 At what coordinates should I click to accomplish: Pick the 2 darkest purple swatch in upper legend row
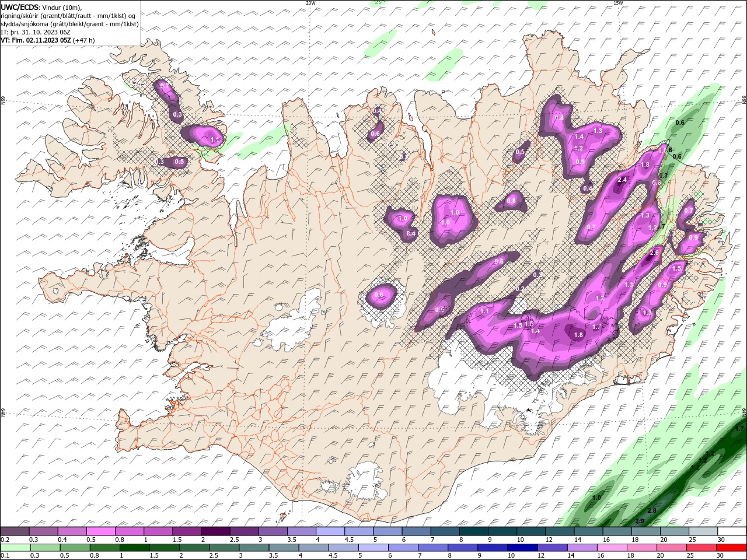(215, 531)
